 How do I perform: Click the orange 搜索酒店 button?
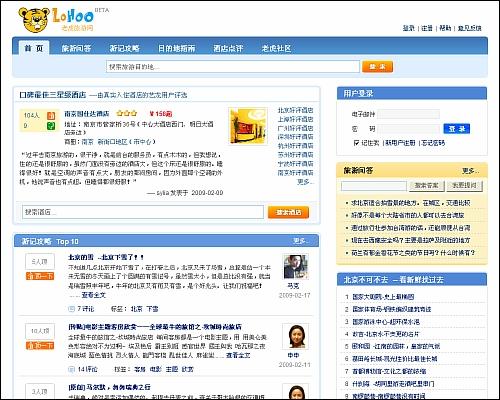(x=288, y=212)
